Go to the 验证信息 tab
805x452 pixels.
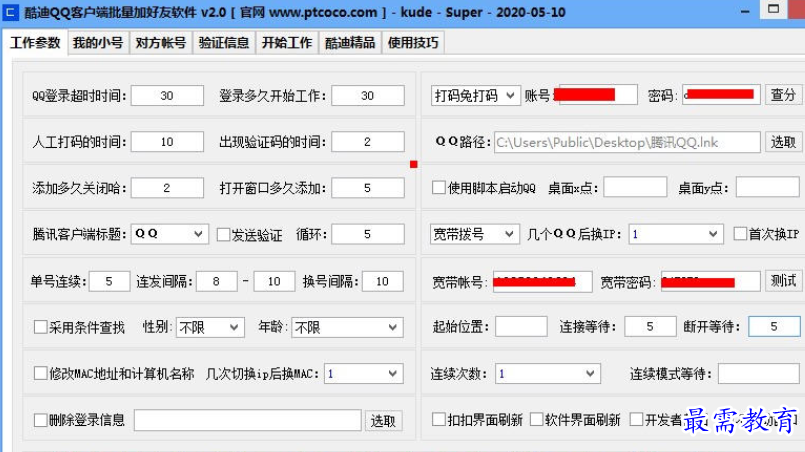point(224,43)
